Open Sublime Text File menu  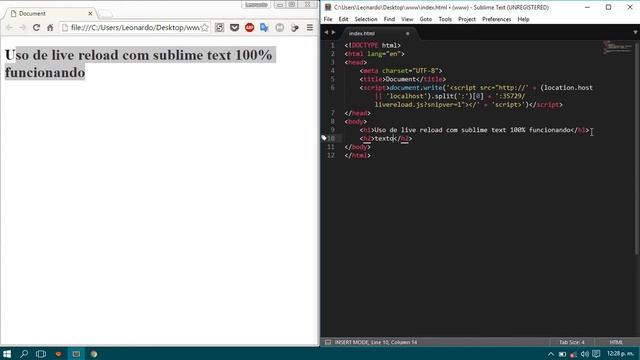tap(328, 19)
